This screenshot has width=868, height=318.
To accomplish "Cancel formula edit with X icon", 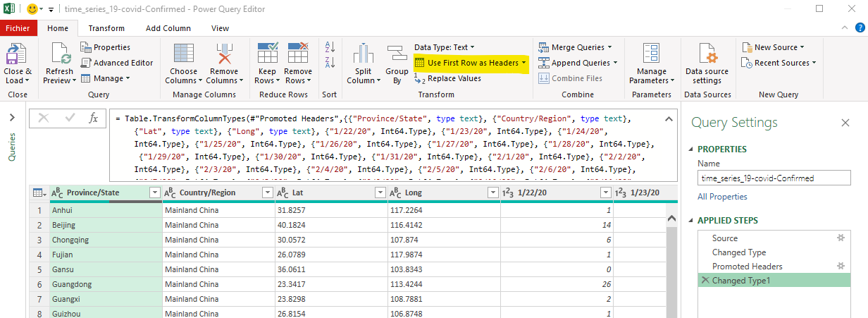I will 43,118.
